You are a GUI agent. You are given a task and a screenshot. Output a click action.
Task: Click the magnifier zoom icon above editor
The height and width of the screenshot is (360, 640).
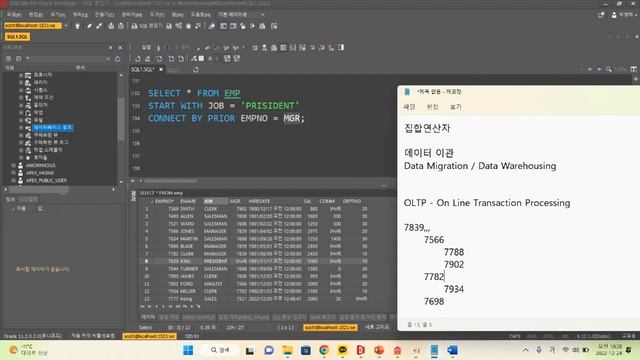pos(609,69)
